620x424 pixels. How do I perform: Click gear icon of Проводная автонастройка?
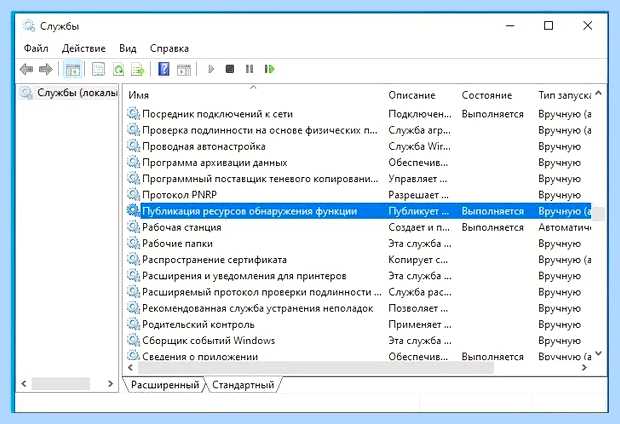pos(134,146)
